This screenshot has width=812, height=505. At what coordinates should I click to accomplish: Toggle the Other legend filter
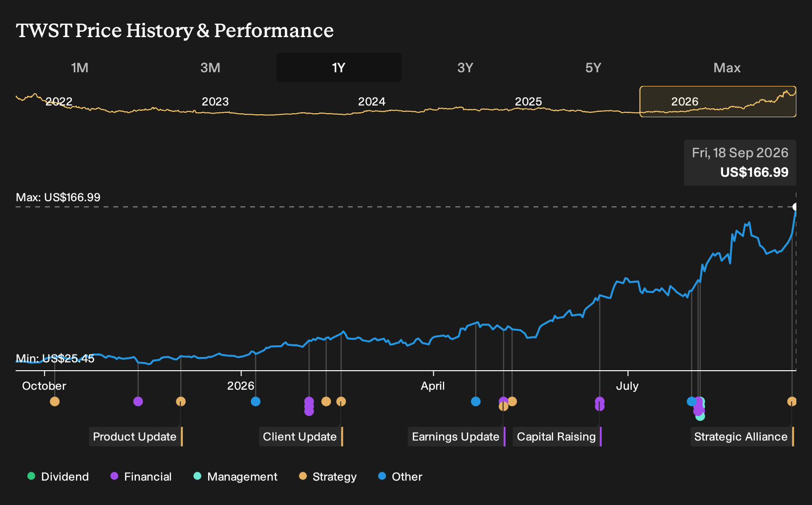tap(400, 477)
